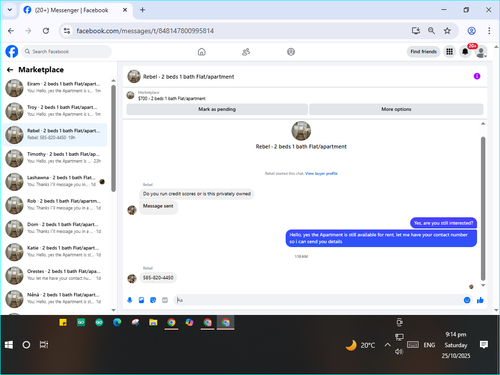Screen dimensions: 500x375
Task: Choose a GIF with the GIF icon
Action: point(165,300)
